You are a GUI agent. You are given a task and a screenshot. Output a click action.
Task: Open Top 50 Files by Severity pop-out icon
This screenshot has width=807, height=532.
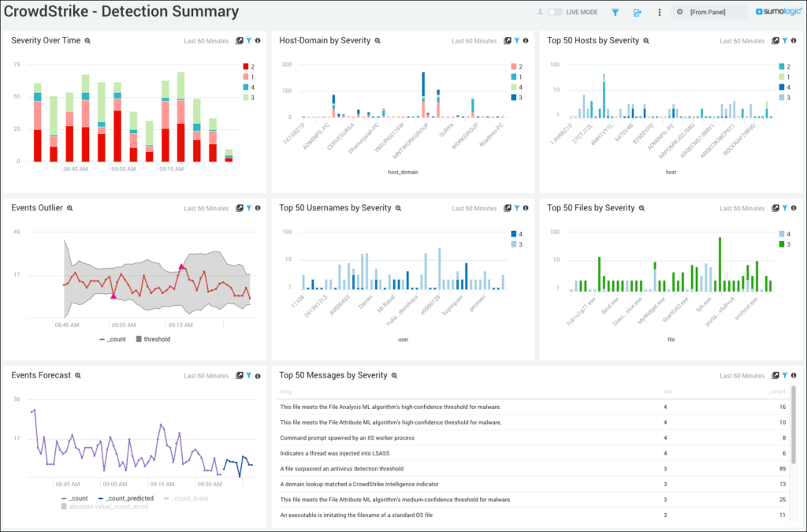[x=775, y=208]
